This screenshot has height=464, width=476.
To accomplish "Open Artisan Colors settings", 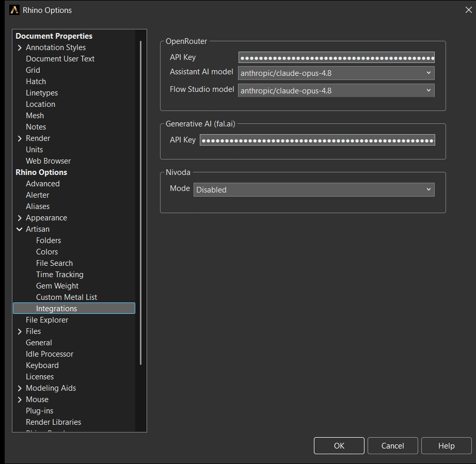I will [47, 252].
